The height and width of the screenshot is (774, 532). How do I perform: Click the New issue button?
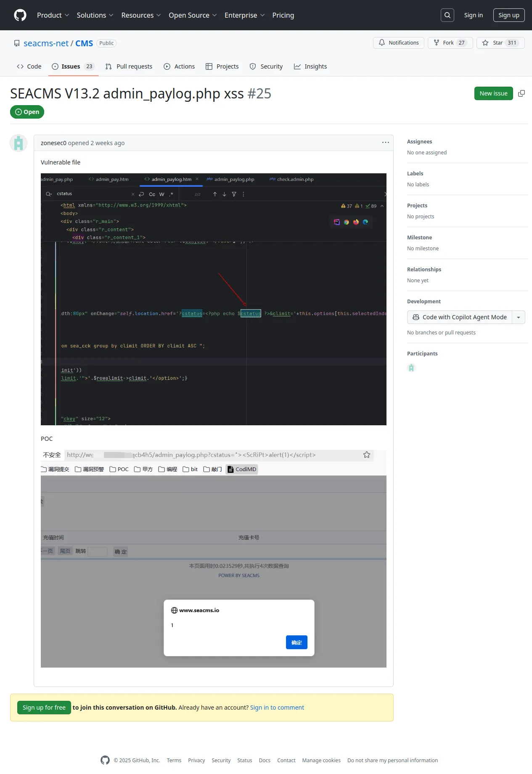(494, 93)
